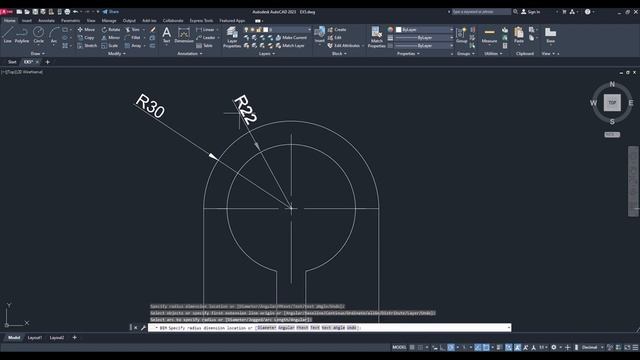This screenshot has width=640, height=360.
Task: Select the Arc tool
Action: pos(54,35)
